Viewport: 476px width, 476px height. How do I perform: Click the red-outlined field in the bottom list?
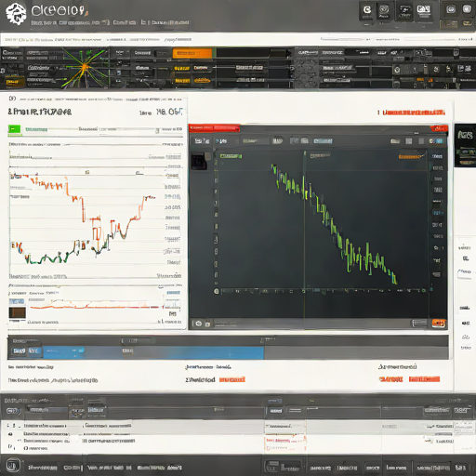pos(285,443)
